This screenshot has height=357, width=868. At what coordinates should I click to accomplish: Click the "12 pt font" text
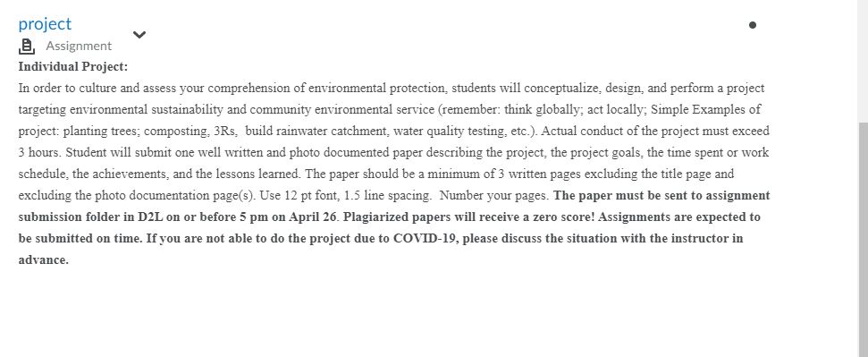(x=311, y=195)
